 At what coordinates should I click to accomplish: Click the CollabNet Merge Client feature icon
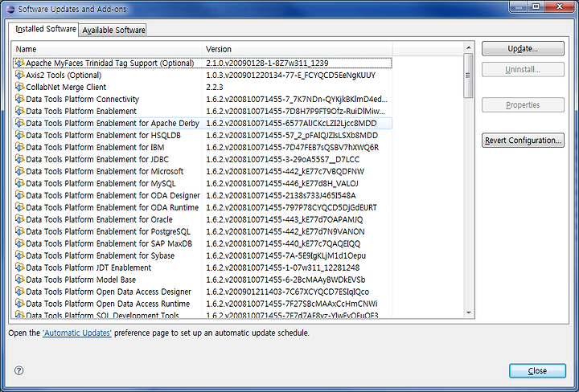(x=19, y=87)
